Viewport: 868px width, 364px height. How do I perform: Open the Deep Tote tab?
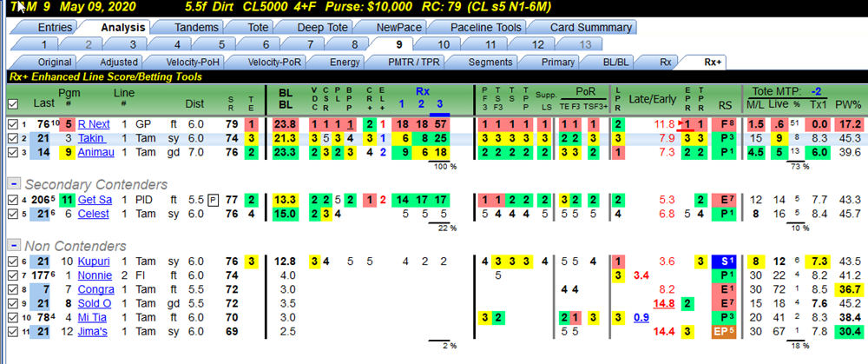323,27
